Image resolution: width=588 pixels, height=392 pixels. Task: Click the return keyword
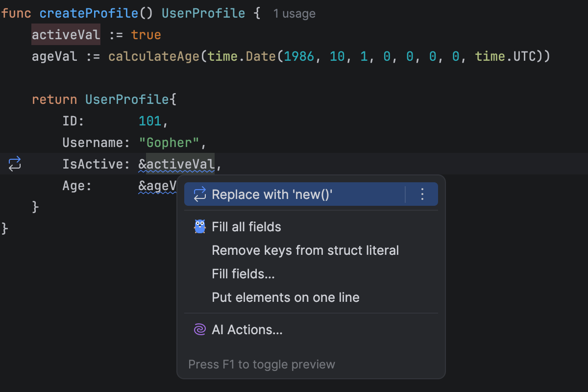pos(54,99)
